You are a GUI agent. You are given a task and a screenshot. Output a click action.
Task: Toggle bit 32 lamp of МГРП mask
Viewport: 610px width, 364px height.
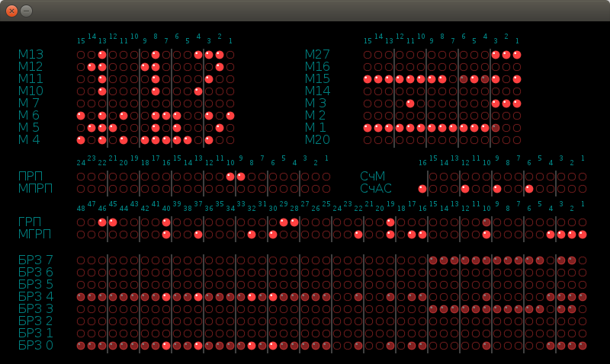tap(252, 235)
